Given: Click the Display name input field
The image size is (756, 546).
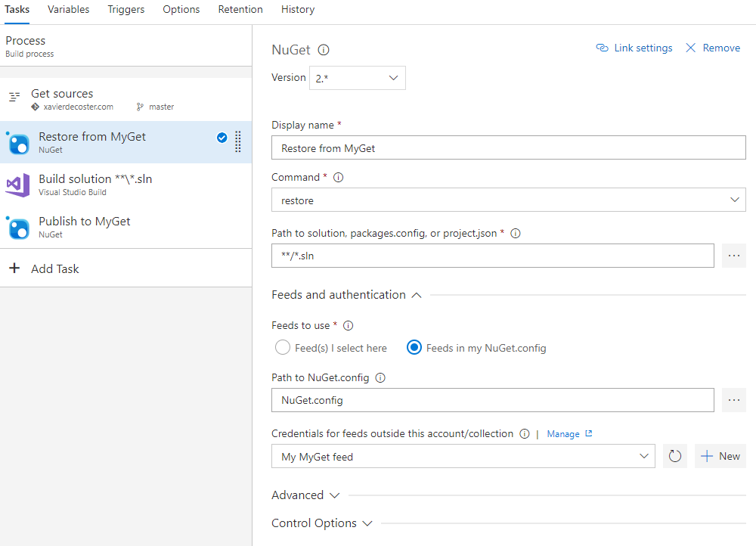Looking at the screenshot, I should (x=508, y=148).
